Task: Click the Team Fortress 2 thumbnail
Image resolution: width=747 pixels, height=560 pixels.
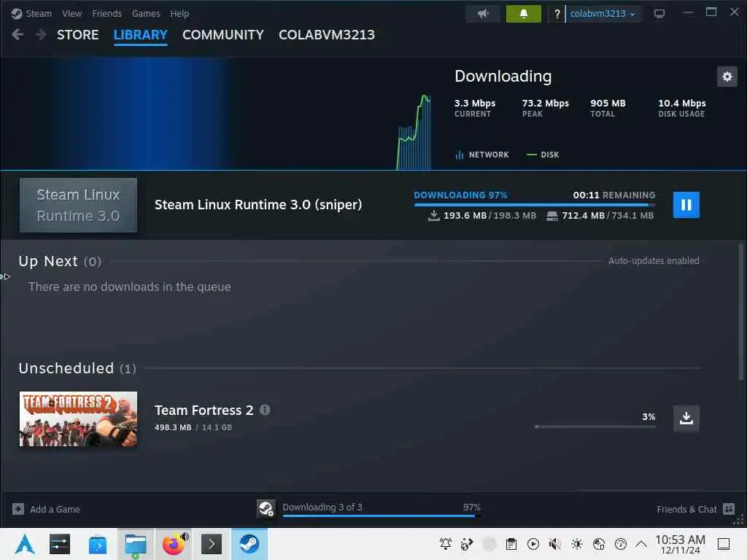Action: (78, 419)
